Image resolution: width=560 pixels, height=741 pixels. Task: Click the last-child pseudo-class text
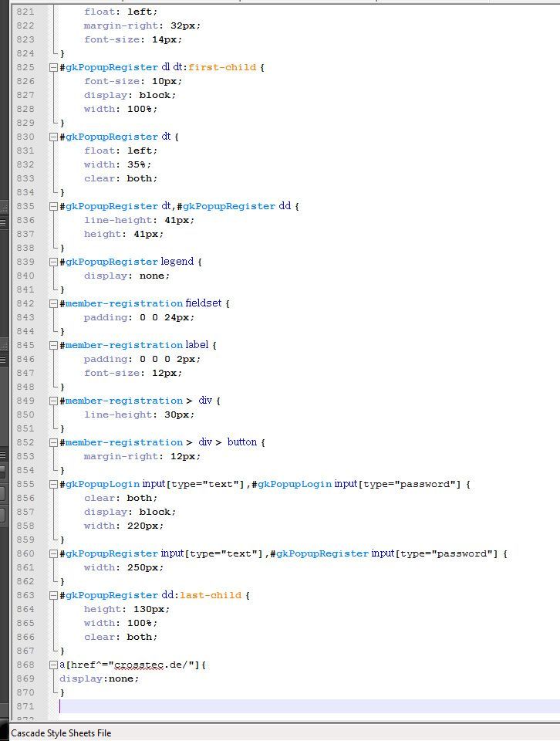tap(211, 595)
